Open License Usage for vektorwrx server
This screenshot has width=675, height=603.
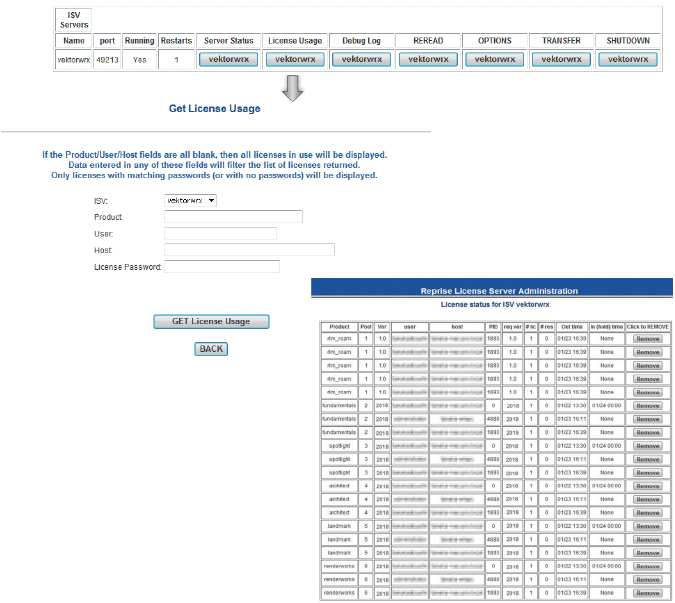point(295,59)
